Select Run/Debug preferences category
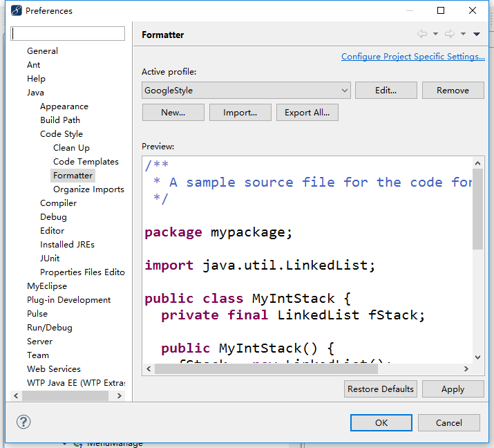The height and width of the screenshot is (448, 494). tap(50, 328)
